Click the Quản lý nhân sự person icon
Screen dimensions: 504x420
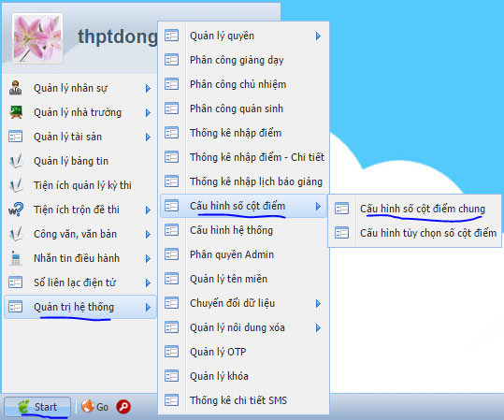(x=15, y=88)
